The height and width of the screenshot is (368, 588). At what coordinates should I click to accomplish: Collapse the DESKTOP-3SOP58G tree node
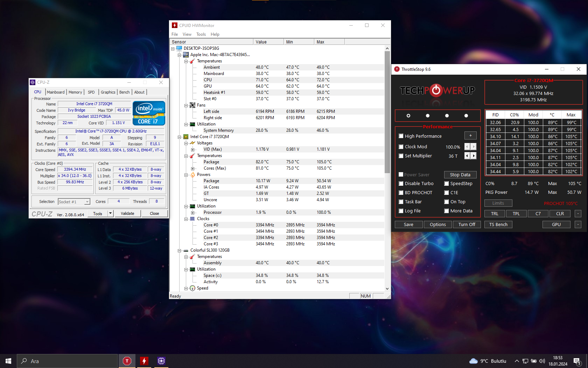(x=173, y=49)
